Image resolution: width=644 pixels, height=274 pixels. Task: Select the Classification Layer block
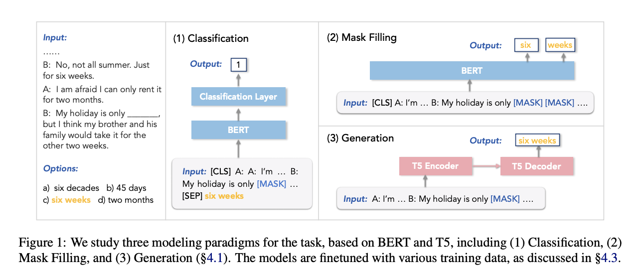coord(238,97)
